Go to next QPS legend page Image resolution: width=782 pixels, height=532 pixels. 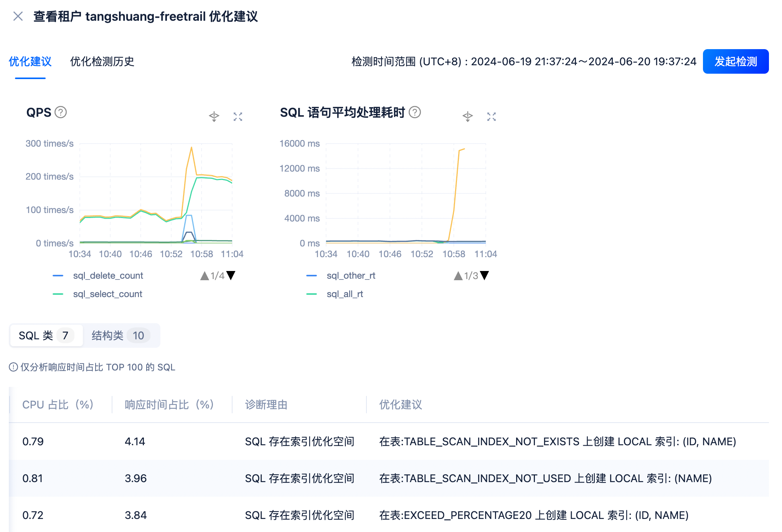pos(231,276)
